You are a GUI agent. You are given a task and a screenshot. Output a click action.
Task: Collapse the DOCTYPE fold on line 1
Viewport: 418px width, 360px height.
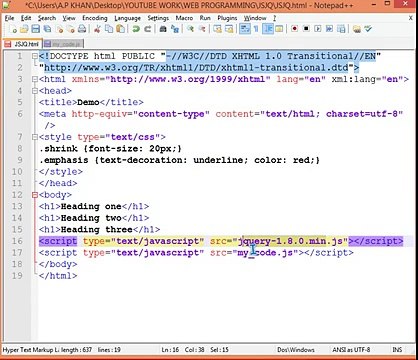(x=35, y=56)
